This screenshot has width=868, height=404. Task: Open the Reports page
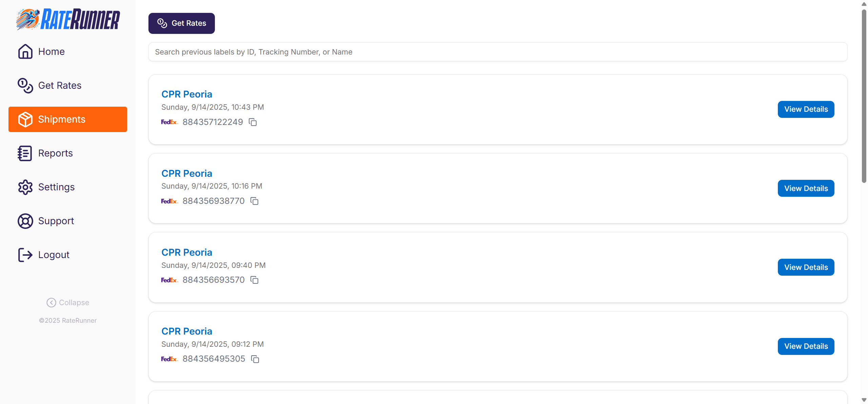(55, 153)
